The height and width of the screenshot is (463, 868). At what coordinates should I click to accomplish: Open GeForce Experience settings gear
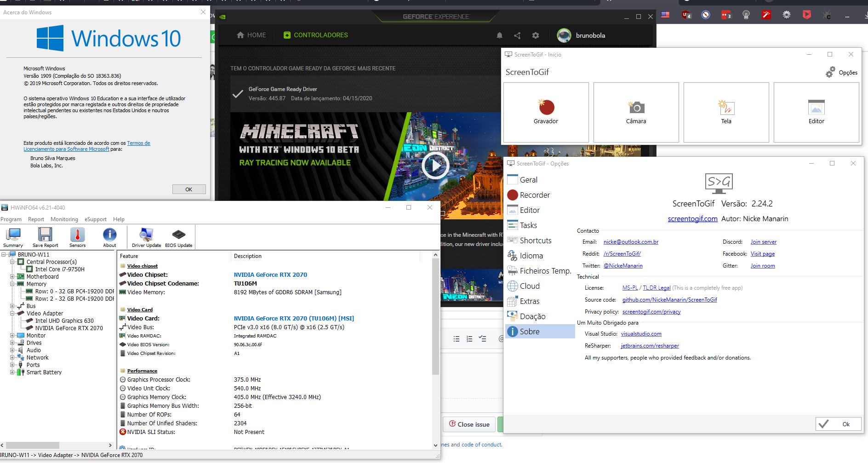click(x=536, y=35)
